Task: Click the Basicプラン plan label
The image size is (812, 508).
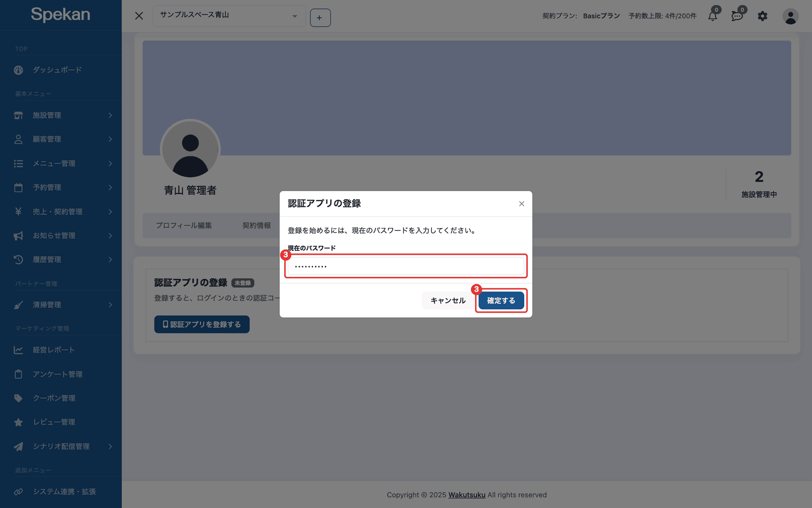Action: 601,16
